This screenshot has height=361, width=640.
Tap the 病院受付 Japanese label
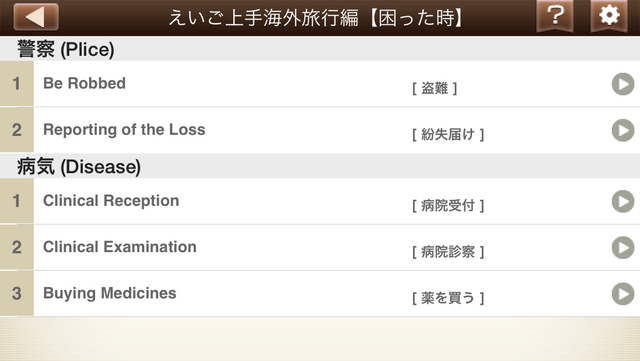point(448,205)
